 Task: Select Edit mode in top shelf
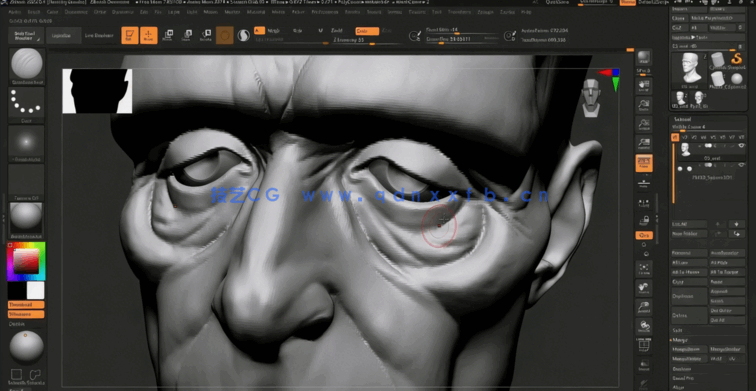click(130, 35)
